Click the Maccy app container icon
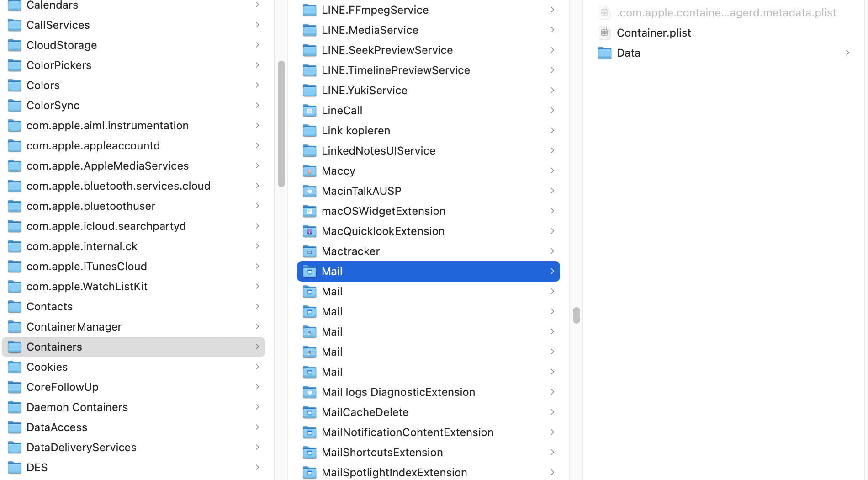The image size is (868, 480). pyautogui.click(x=310, y=171)
